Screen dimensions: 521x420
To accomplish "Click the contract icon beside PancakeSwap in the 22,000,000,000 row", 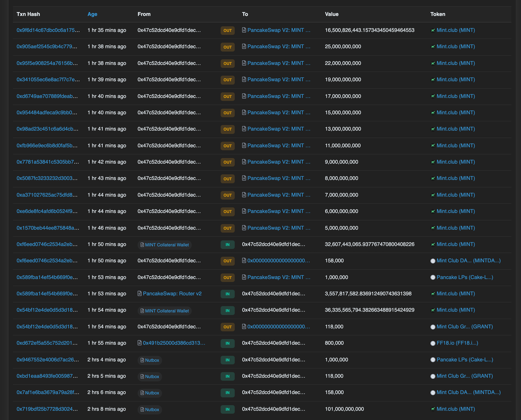I will [244, 63].
